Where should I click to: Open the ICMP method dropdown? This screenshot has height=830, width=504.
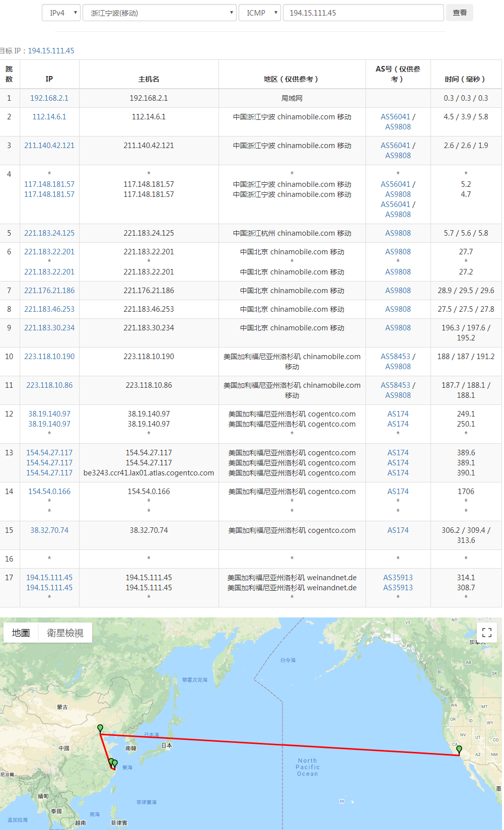click(260, 13)
